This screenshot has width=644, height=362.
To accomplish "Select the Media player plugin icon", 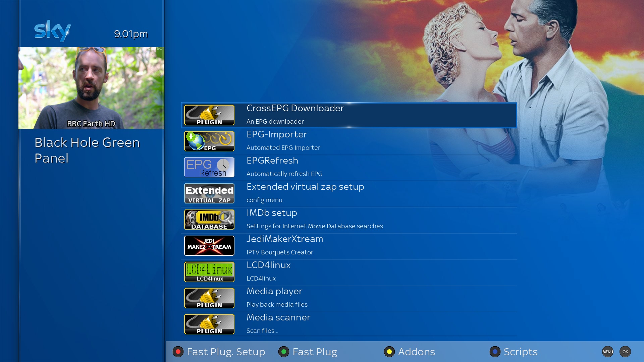I will pyautogui.click(x=209, y=298).
